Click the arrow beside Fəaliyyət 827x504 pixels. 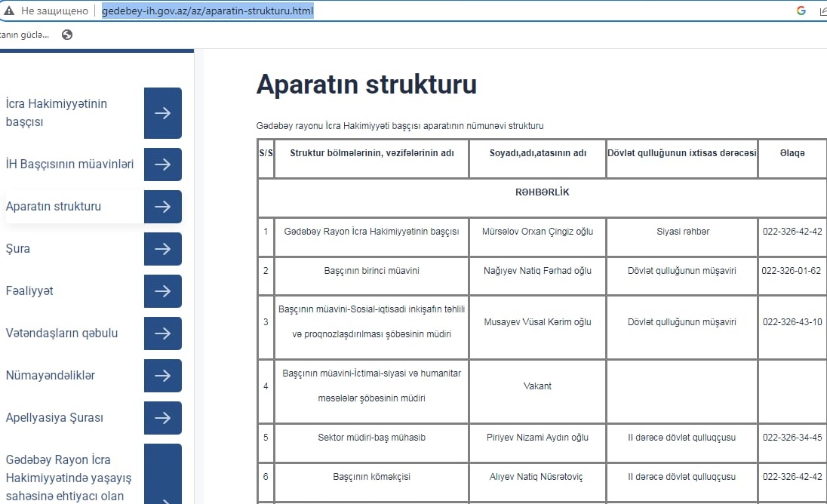pos(163,291)
